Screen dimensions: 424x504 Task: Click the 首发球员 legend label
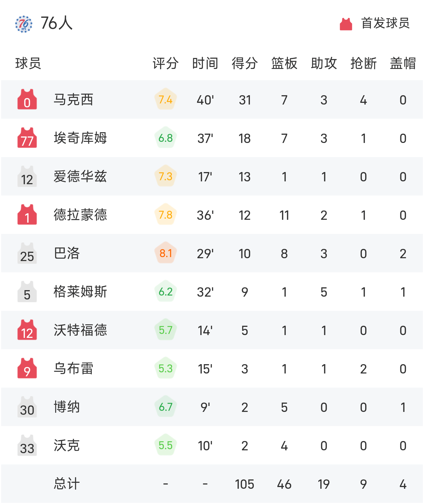[385, 23]
